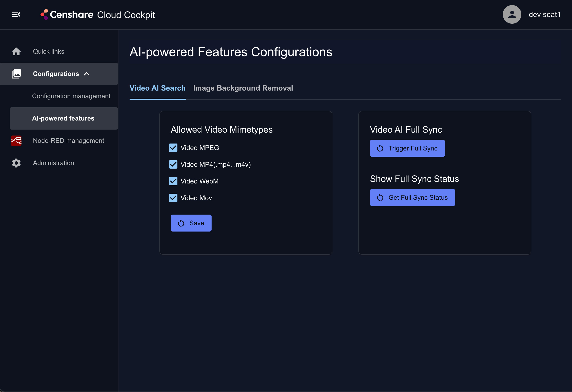This screenshot has width=572, height=392.
Task: Click Get Full Sync Status
Action: pyautogui.click(x=412, y=197)
